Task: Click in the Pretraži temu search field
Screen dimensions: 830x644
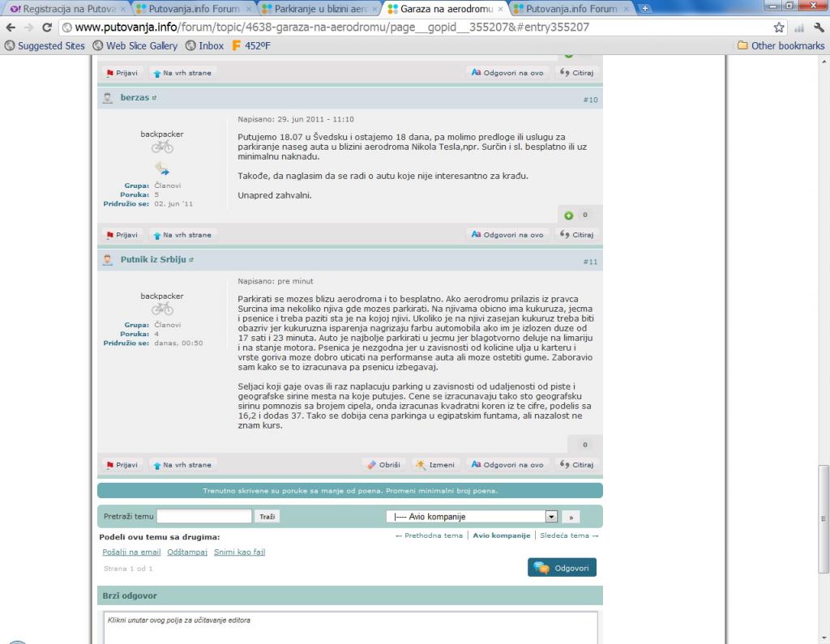Action: 204,516
